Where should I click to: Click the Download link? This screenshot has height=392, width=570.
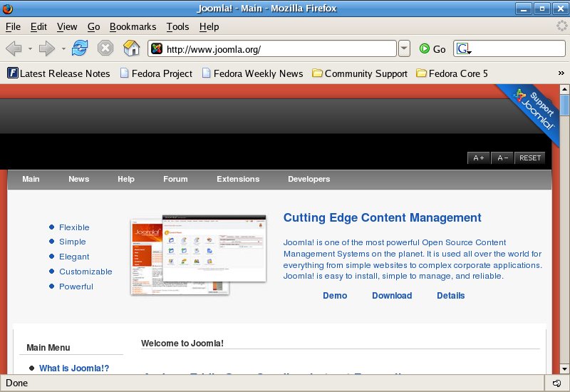[392, 296]
